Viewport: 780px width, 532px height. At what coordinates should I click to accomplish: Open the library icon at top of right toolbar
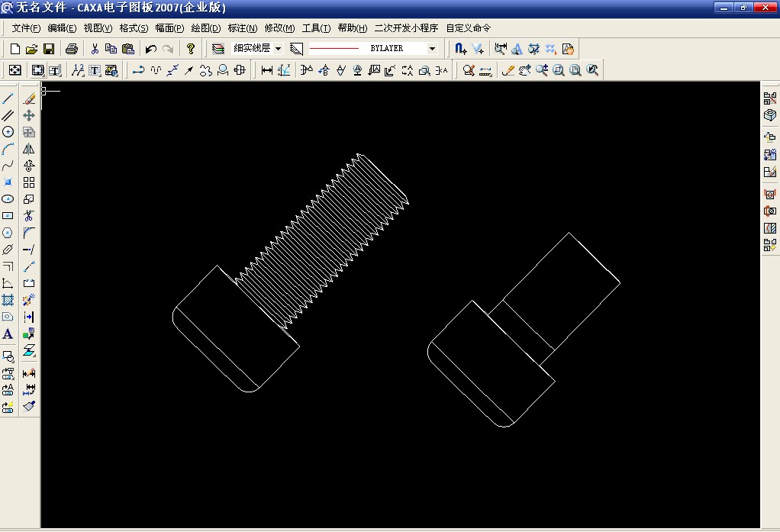click(x=770, y=98)
